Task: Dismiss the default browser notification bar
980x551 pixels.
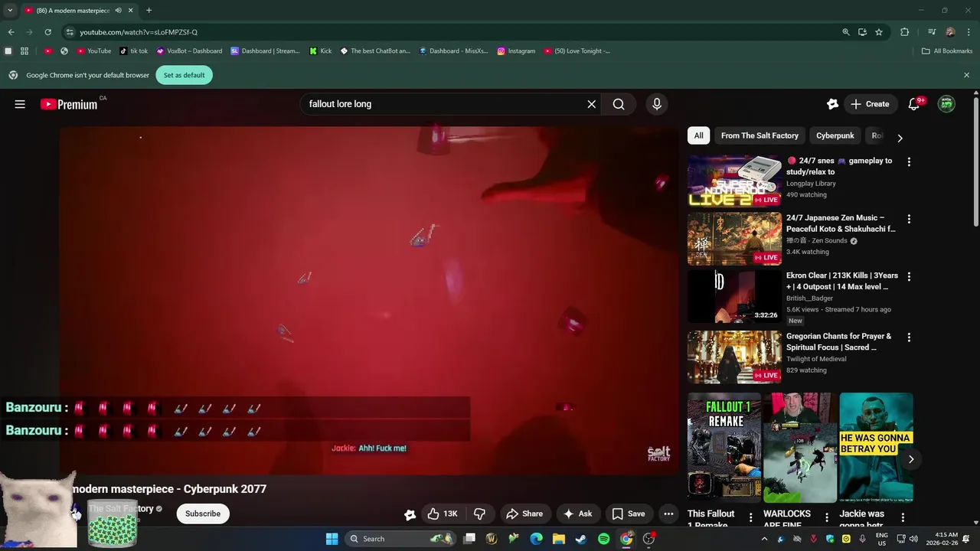Action: click(966, 75)
